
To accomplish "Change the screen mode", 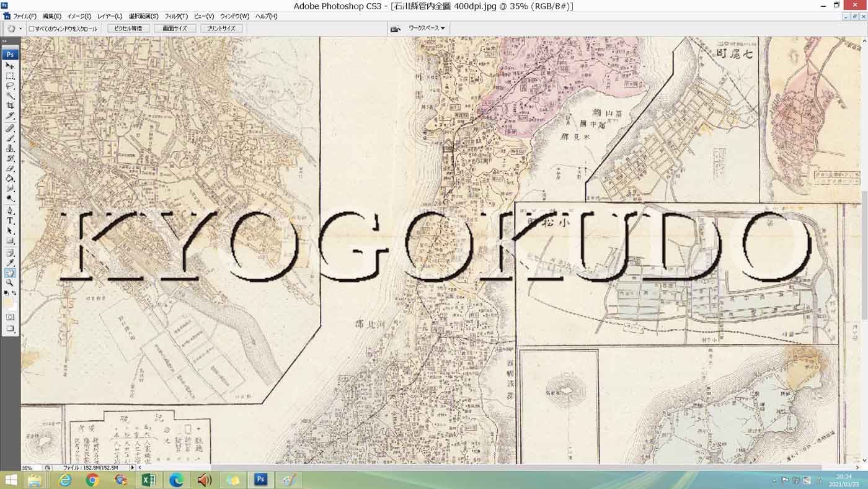I will pyautogui.click(x=10, y=329).
